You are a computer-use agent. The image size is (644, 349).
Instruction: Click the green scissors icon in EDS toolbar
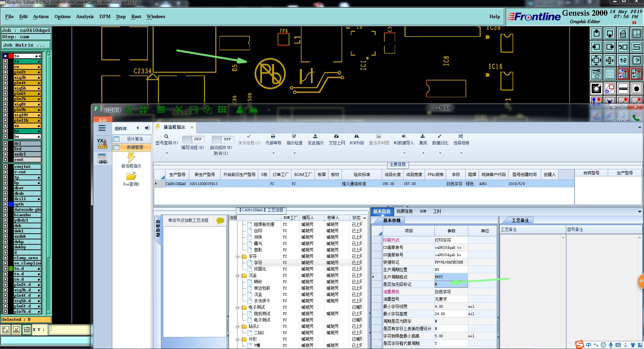(179, 110)
